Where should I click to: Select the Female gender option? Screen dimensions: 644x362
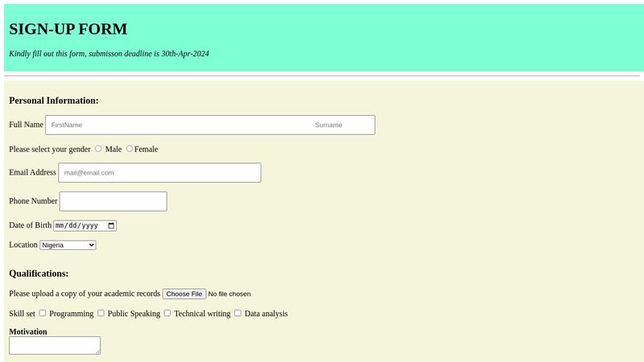click(x=130, y=149)
